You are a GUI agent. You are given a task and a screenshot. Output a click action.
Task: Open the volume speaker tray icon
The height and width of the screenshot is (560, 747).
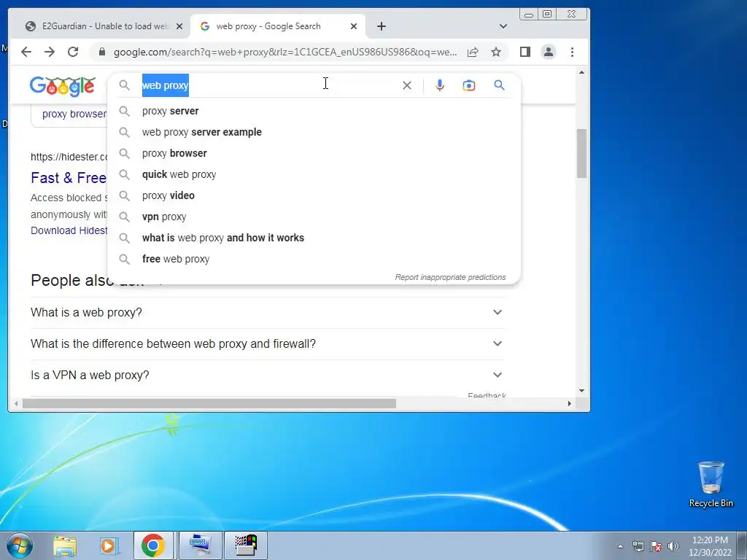pos(673,546)
